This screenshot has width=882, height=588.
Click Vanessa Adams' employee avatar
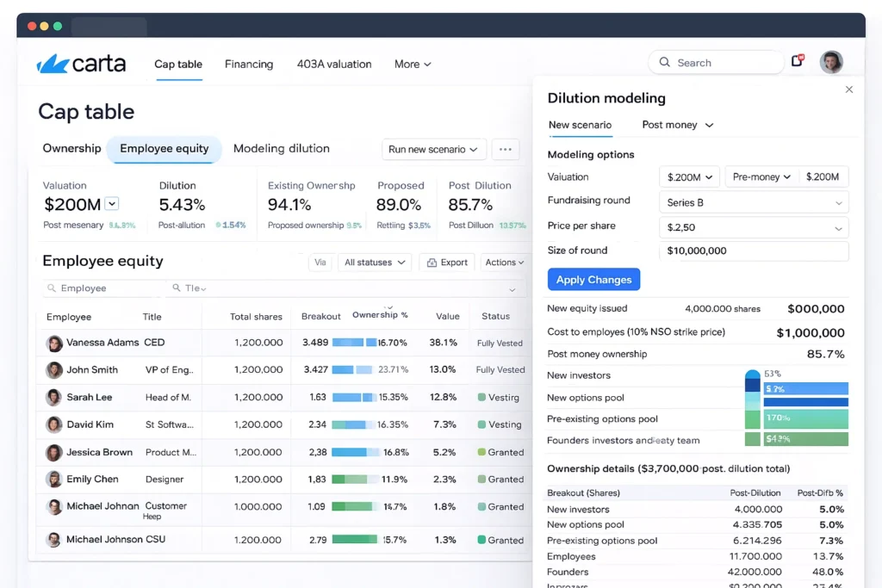[54, 343]
